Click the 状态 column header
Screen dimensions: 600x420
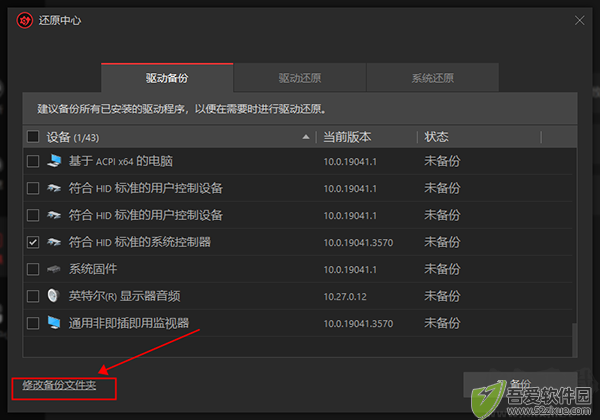click(436, 137)
